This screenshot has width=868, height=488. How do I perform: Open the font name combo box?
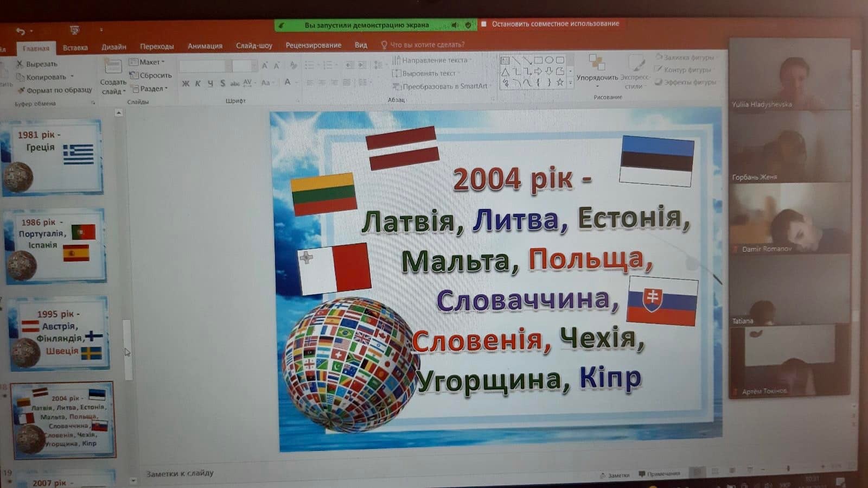(x=202, y=66)
